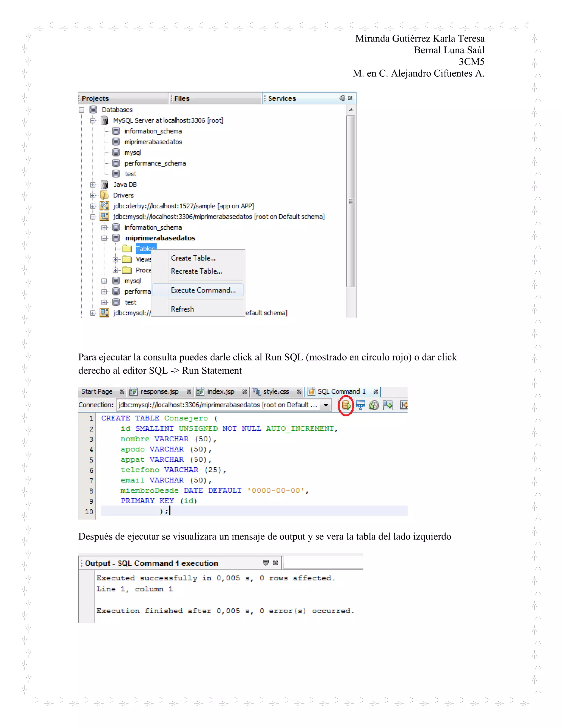Screen dimensions: 563x728
Task: Click the jdbc:derby sample connection icon
Action: tap(104, 206)
